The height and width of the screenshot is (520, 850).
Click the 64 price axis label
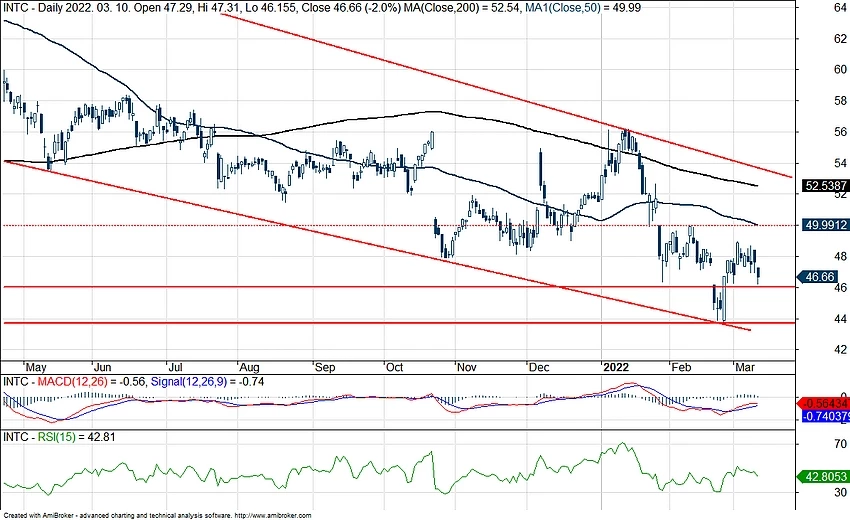(x=840, y=7)
